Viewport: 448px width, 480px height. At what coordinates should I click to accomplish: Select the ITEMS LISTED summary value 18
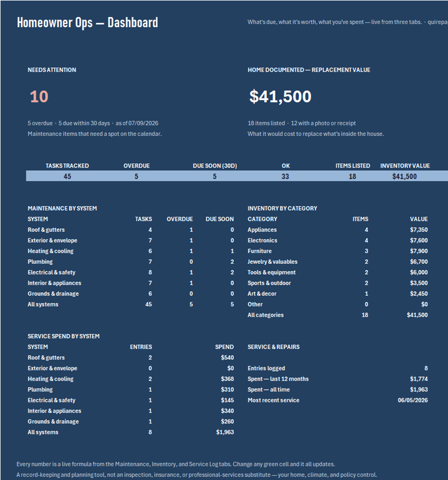tap(353, 177)
